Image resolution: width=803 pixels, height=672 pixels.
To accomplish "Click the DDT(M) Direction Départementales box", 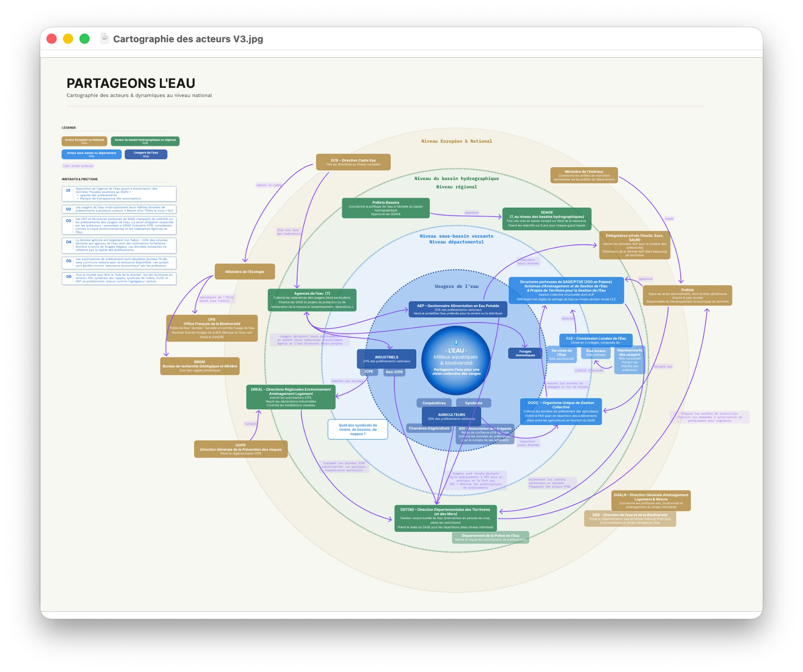I will [x=445, y=518].
